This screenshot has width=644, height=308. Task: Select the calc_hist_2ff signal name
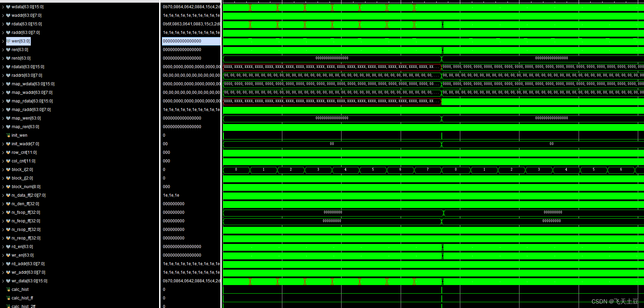coord(24,306)
